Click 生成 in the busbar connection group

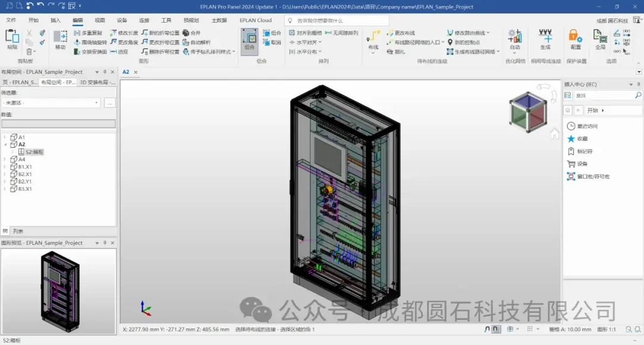click(546, 40)
